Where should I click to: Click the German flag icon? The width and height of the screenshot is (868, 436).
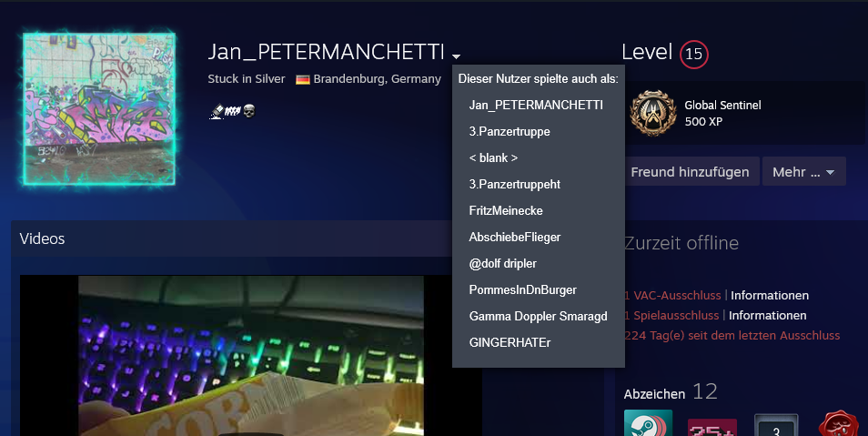pos(303,80)
